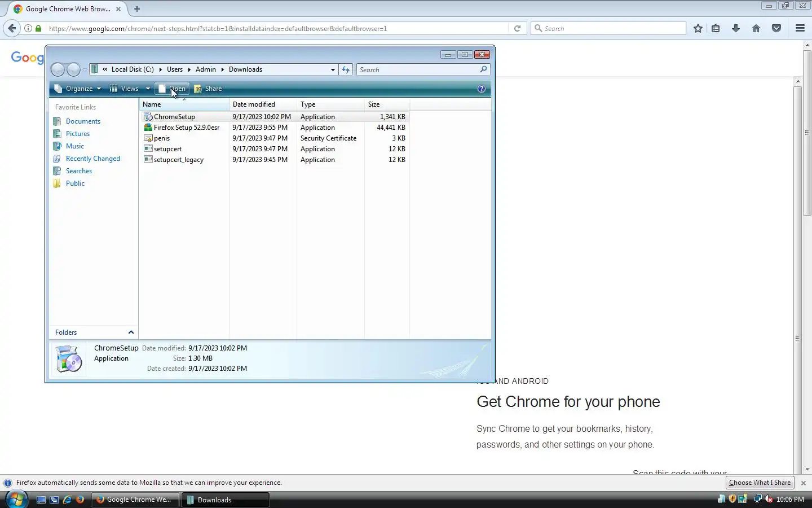Open Windows Start orb

16,499
